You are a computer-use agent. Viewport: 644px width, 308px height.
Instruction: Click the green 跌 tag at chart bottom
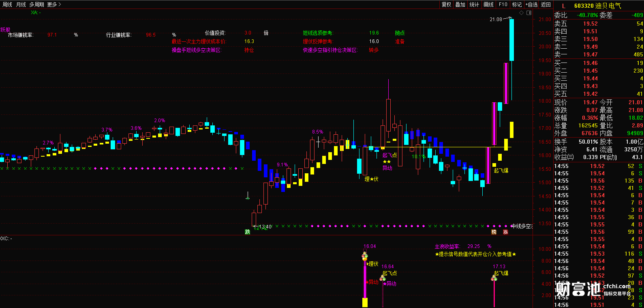coord(248,232)
